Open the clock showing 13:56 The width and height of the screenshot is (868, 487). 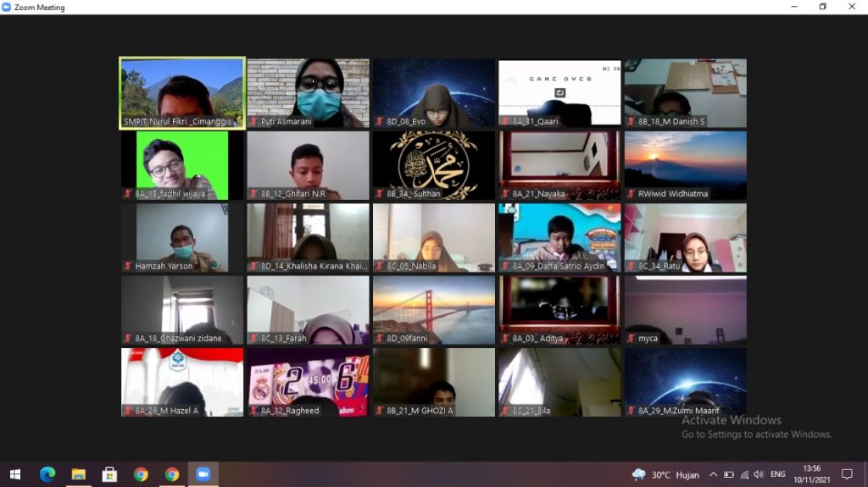[x=811, y=474]
